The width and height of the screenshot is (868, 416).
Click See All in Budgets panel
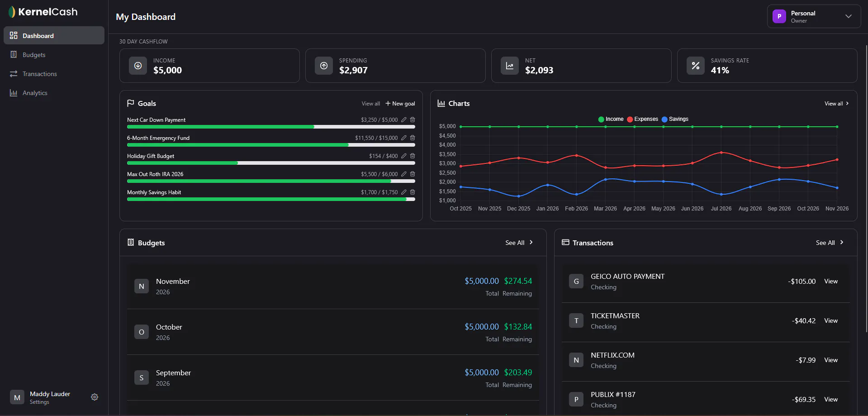tap(519, 243)
